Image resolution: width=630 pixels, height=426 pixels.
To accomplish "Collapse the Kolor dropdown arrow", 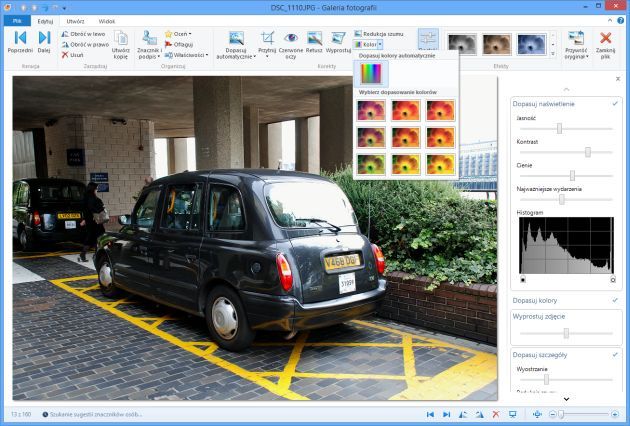I will pos(380,45).
